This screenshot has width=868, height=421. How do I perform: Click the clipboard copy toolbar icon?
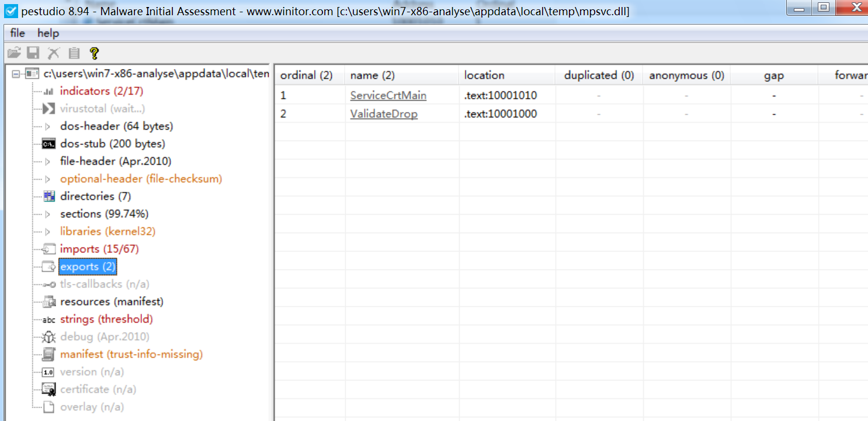(x=74, y=53)
